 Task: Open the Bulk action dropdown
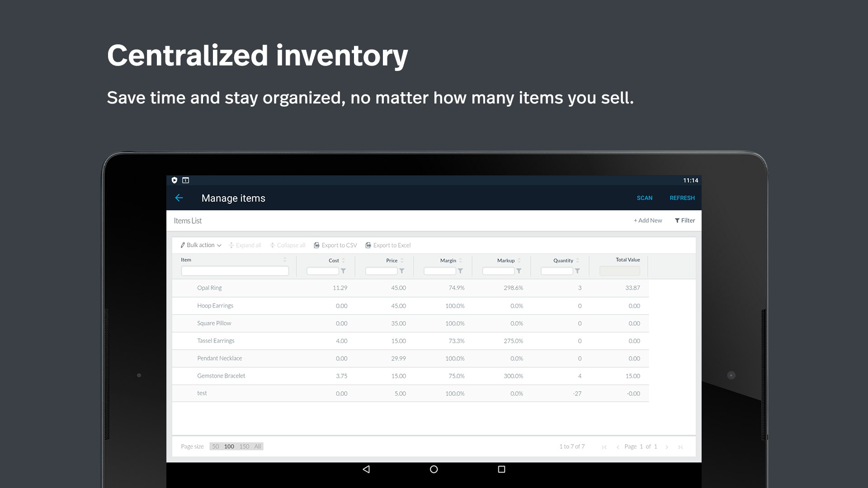point(201,245)
